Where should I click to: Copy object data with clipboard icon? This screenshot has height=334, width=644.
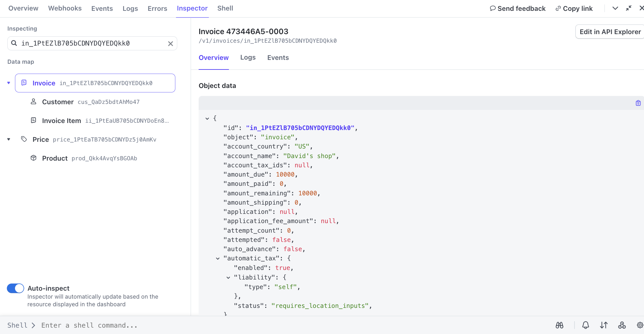[638, 103]
